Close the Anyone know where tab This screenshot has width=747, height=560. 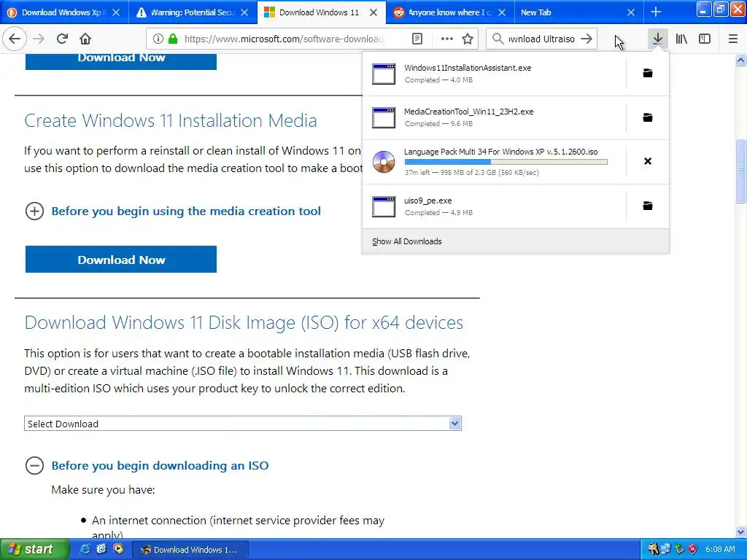coord(502,12)
